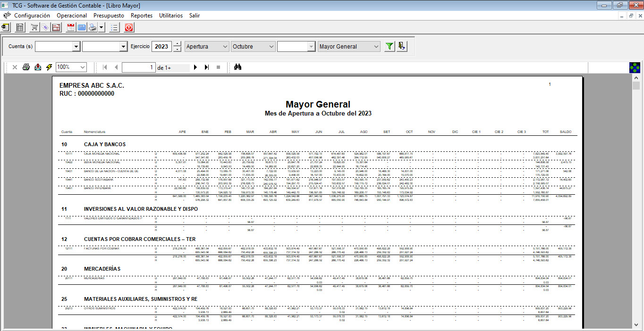The image size is (644, 331).
Task: Refresh the report with the lightning icon
Action: [49, 67]
